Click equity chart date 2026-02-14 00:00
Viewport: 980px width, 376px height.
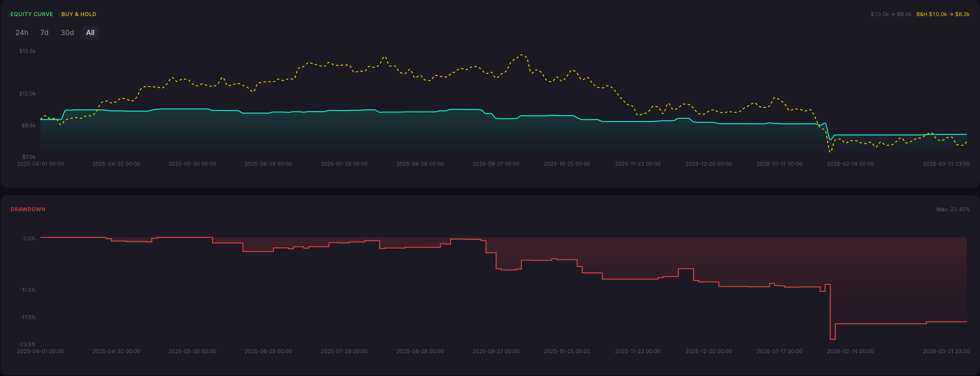(850, 164)
